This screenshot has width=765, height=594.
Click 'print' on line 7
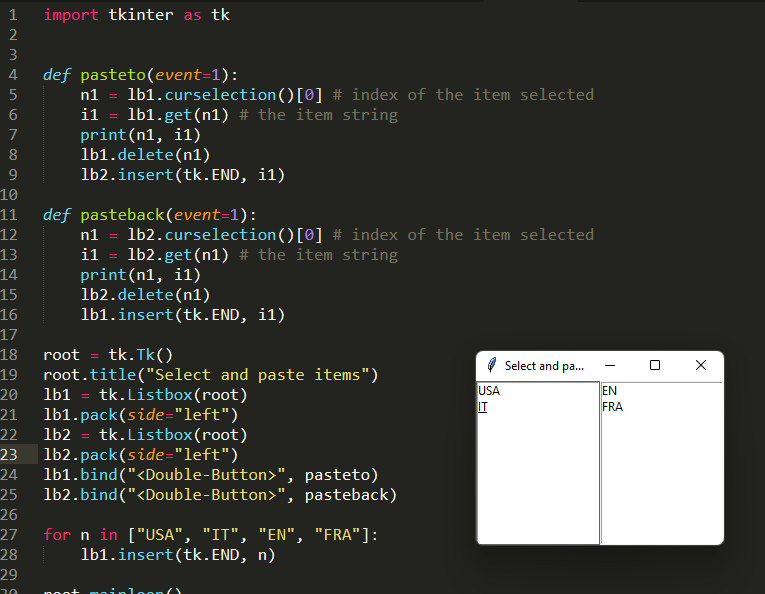click(x=103, y=135)
